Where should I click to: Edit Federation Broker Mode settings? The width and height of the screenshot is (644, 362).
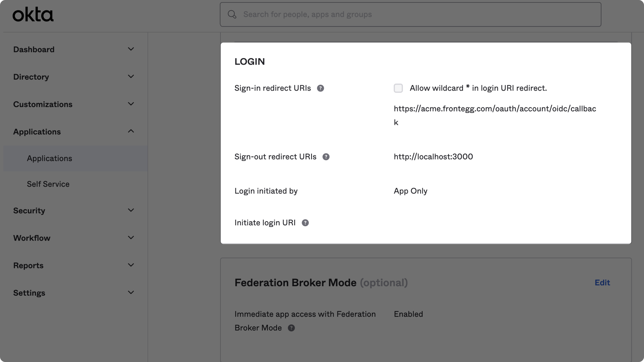(602, 283)
